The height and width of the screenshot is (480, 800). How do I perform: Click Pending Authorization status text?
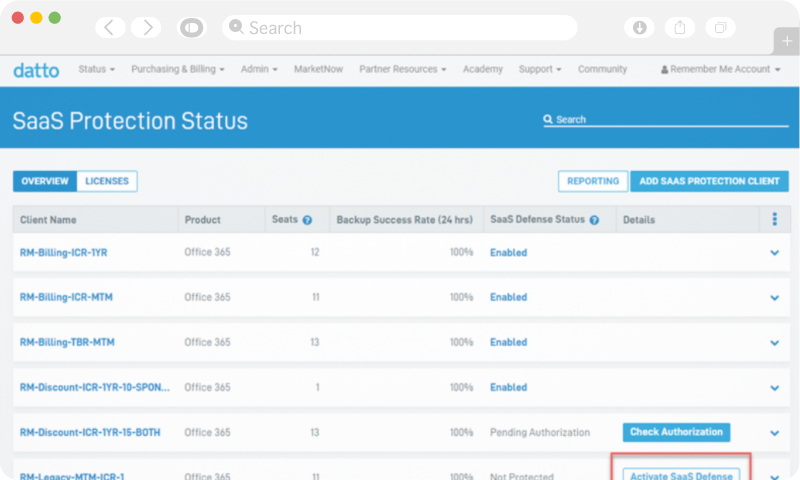coord(540,432)
